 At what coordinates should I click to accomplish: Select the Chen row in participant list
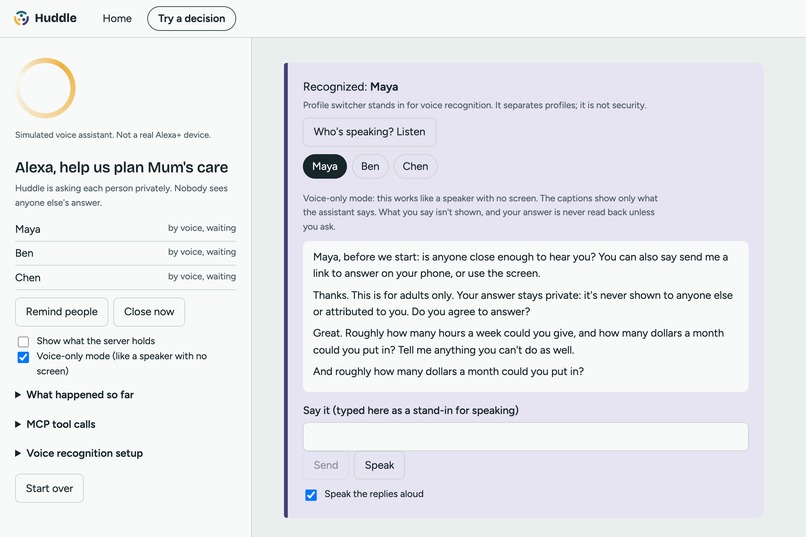point(125,277)
